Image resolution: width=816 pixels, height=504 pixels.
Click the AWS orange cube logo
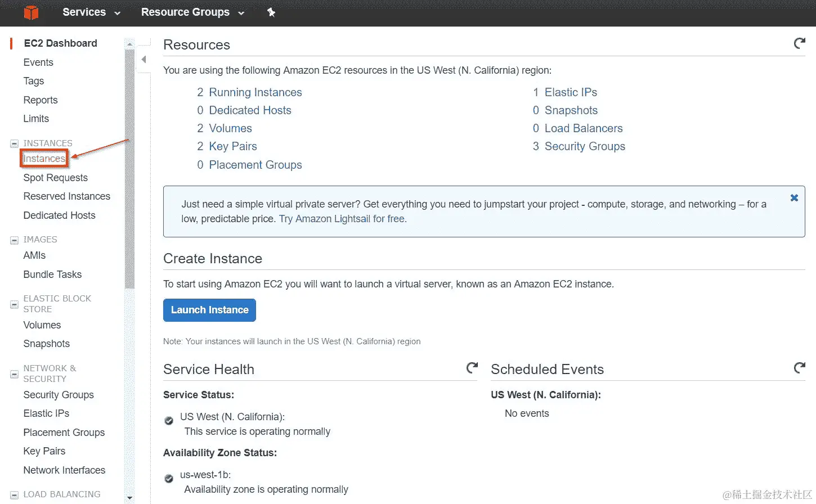(32, 12)
